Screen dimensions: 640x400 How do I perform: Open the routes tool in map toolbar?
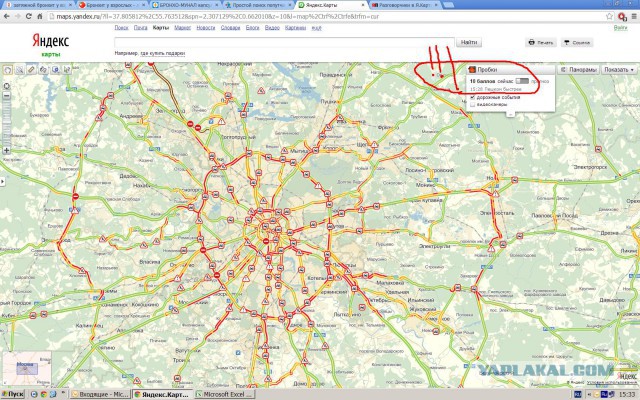tap(43, 70)
